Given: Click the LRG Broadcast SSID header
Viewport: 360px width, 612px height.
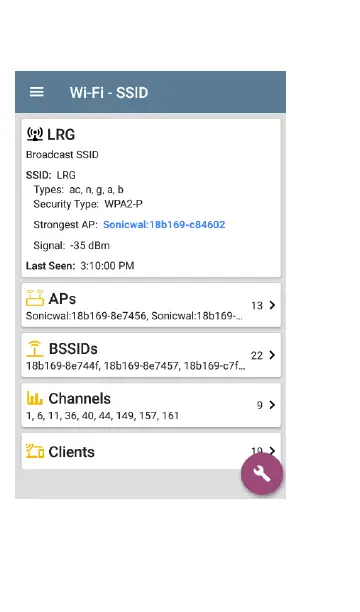Looking at the screenshot, I should 62,143.
